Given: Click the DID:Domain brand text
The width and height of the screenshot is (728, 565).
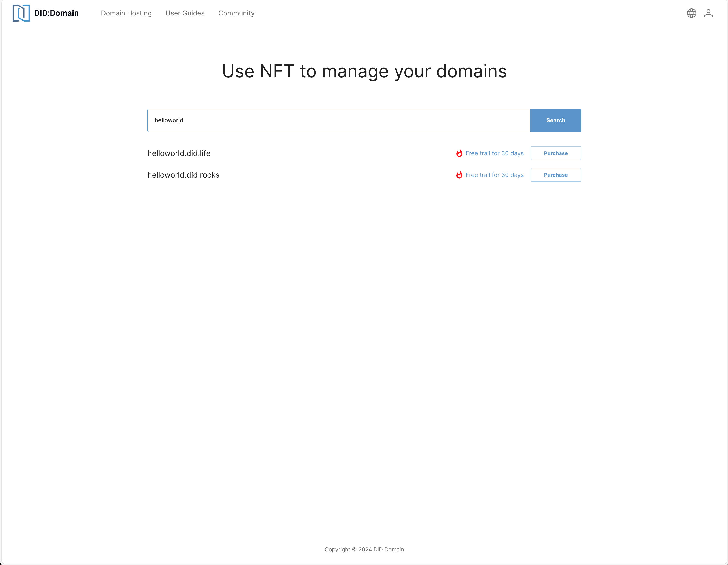Looking at the screenshot, I should click(x=56, y=13).
